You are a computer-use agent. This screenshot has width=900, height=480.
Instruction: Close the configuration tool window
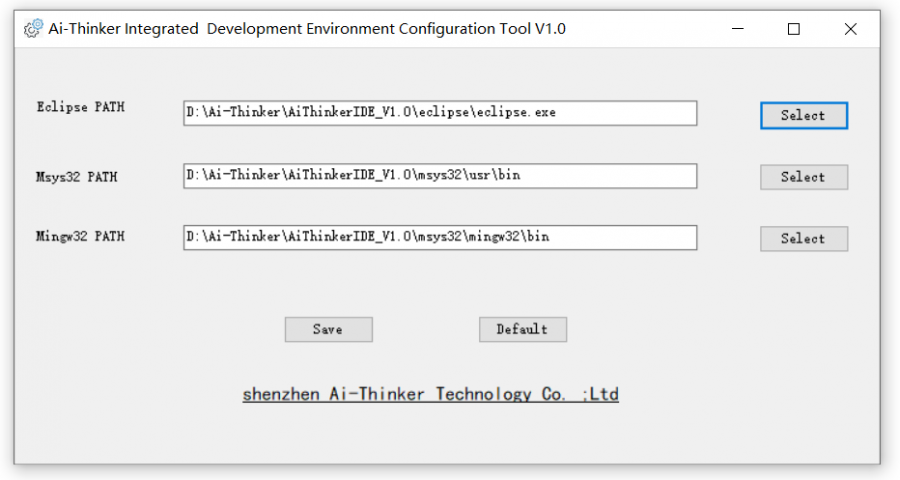[851, 29]
